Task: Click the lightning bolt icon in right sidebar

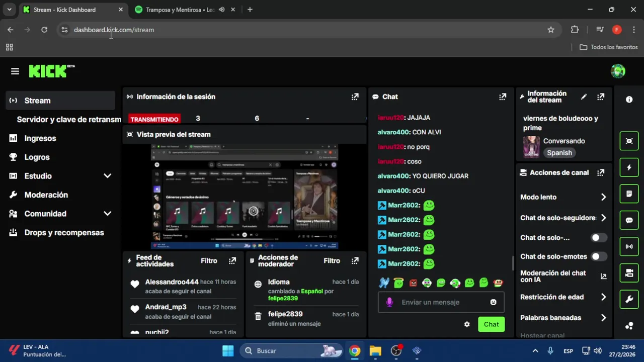Action: (629, 167)
